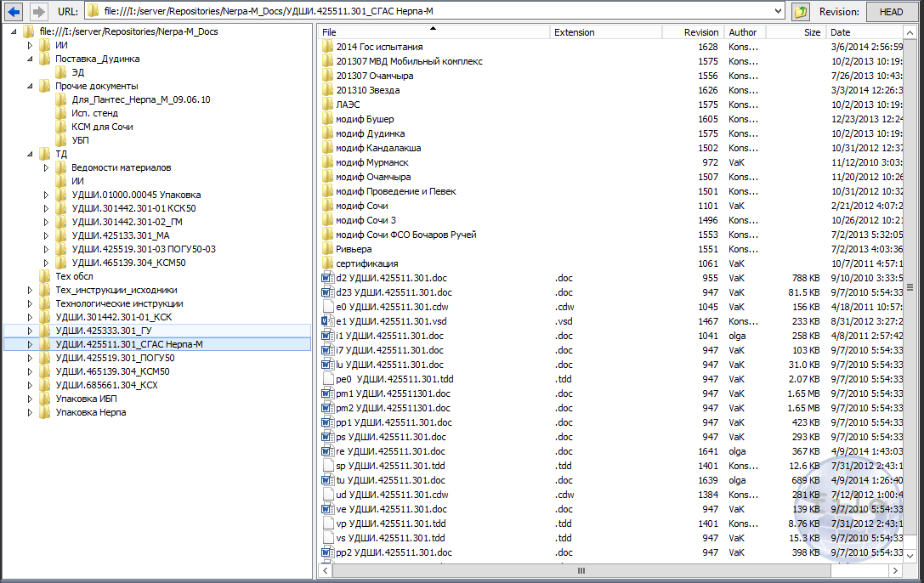
Task: Click folder icon of сертификация
Action: (328, 263)
